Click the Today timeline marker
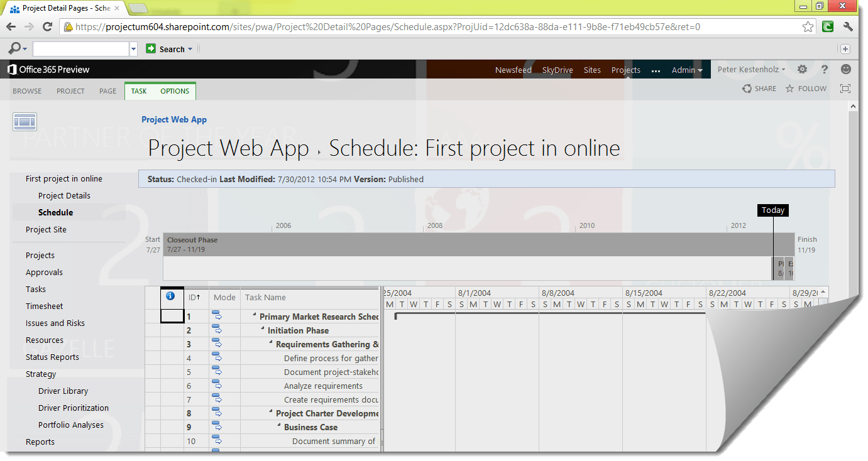Image resolution: width=868 pixels, height=461 pixels. (x=772, y=210)
